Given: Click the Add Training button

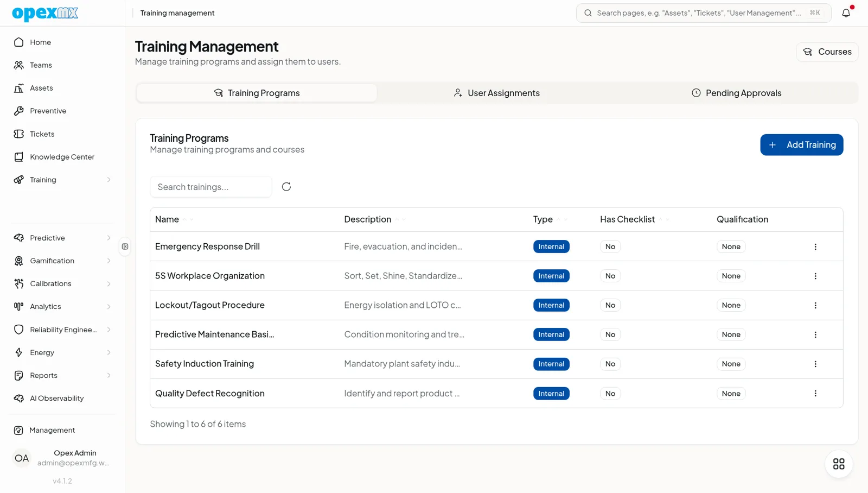Looking at the screenshot, I should [x=801, y=145].
